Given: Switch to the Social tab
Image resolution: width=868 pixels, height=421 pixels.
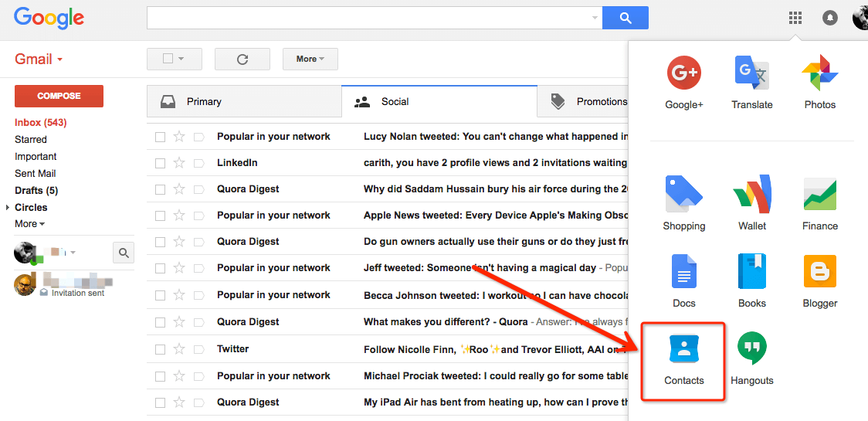Looking at the screenshot, I should click(x=439, y=101).
